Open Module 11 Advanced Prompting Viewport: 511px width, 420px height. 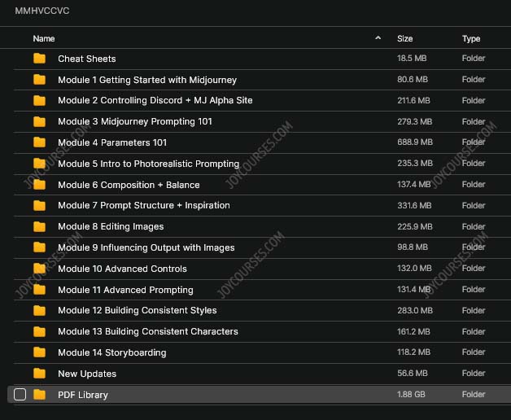pos(125,290)
